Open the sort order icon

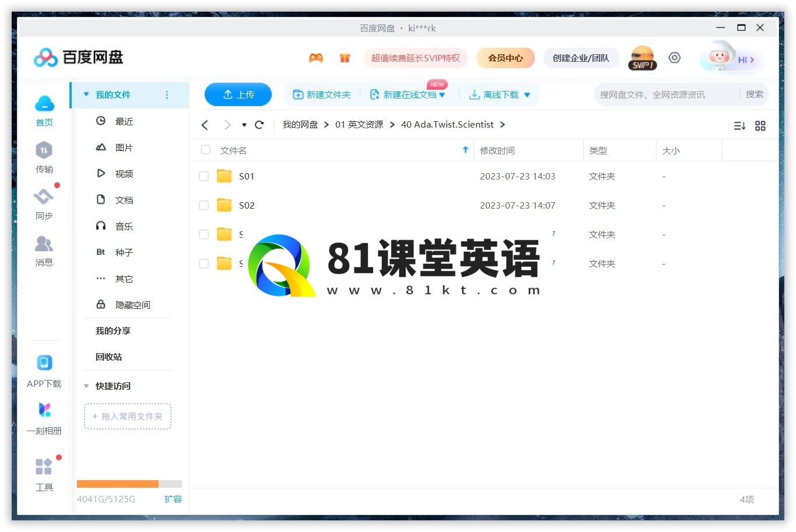739,126
